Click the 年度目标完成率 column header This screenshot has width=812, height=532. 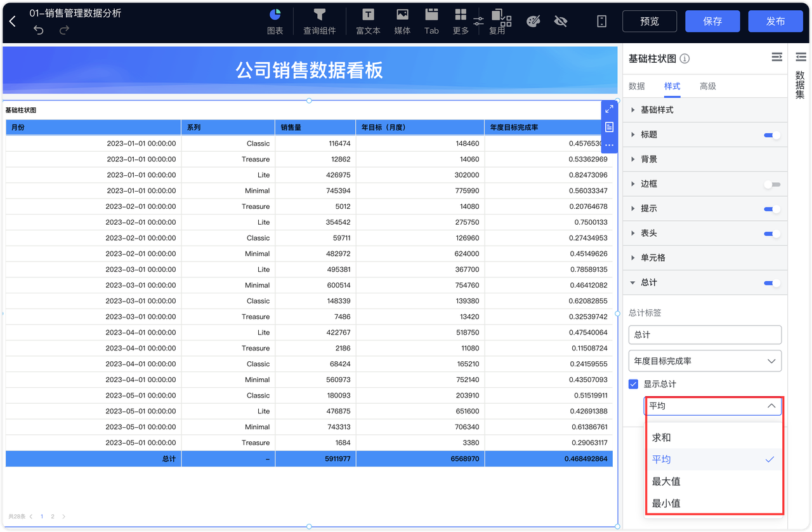coord(548,127)
